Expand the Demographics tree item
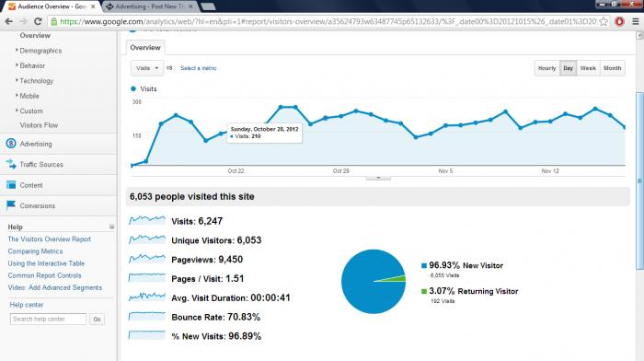Viewport: 644px width, 361px height. point(17,50)
